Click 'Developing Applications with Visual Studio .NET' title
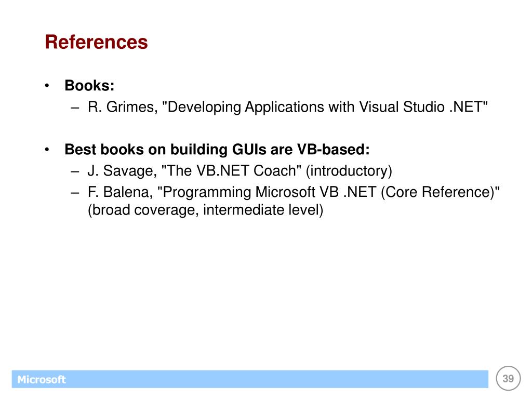The height and width of the screenshot is (399, 532). click(325, 107)
